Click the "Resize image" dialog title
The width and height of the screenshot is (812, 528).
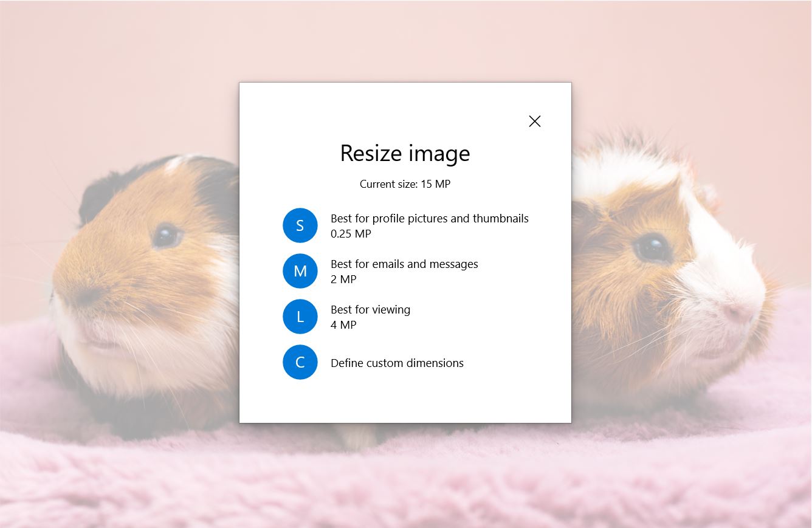(405, 153)
